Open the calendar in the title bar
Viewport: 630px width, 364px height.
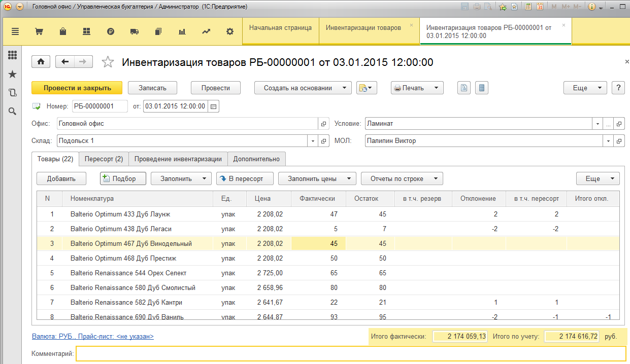tap(540, 7)
